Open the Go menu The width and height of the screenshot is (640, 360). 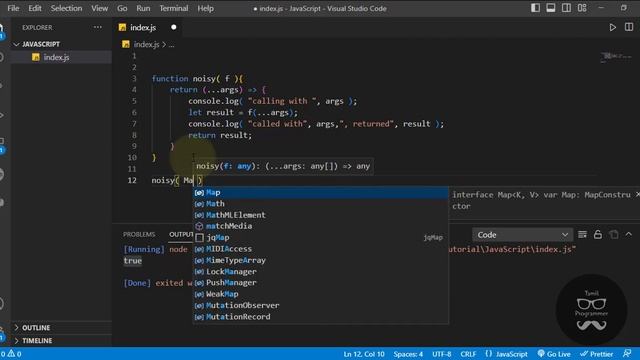(122, 8)
